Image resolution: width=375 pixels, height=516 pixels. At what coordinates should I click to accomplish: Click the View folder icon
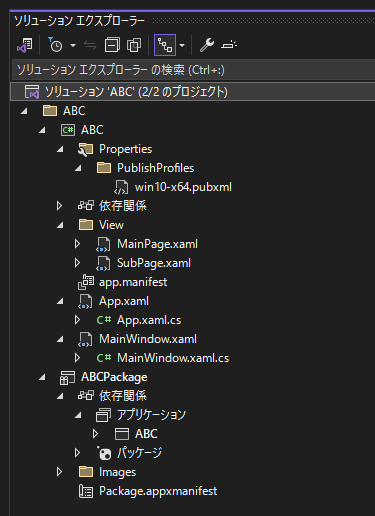[x=86, y=225]
